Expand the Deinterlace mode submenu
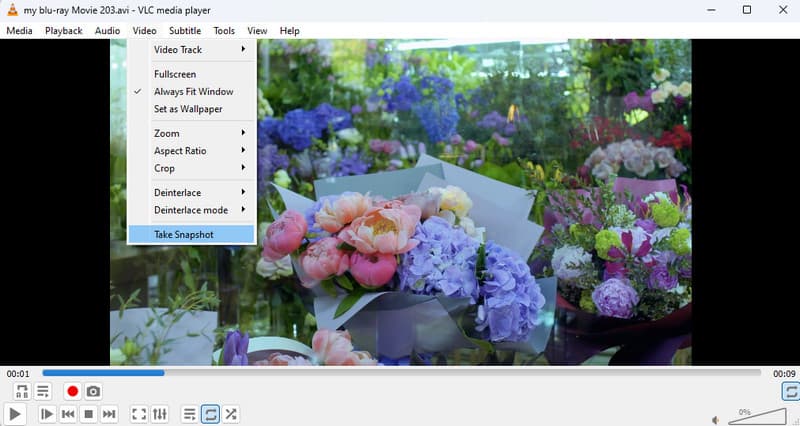The image size is (800, 426). pos(191,210)
